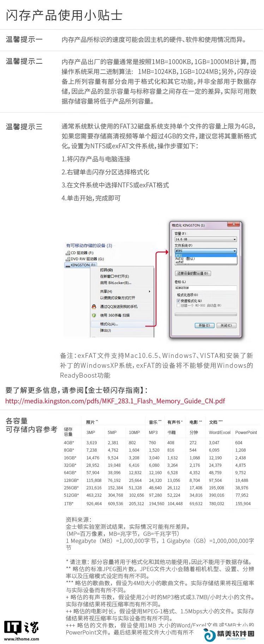Click the 有可移动存储的设备 (3) group header
Image resolution: width=264 pixels, height=644 pixels.
coord(89,246)
